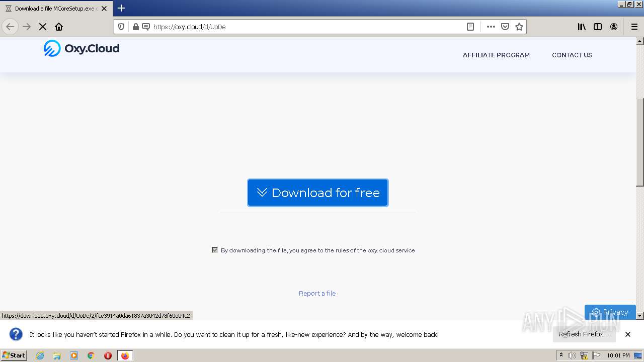The width and height of the screenshot is (644, 362).
Task: Launch Internet Explorer from taskbar
Action: (x=40, y=355)
